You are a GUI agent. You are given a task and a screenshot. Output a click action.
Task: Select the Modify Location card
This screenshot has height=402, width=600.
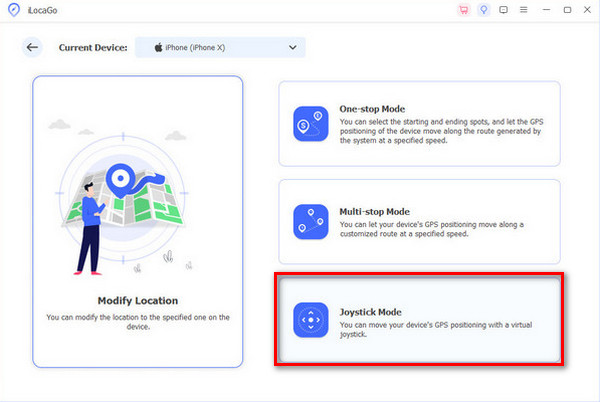(x=138, y=221)
